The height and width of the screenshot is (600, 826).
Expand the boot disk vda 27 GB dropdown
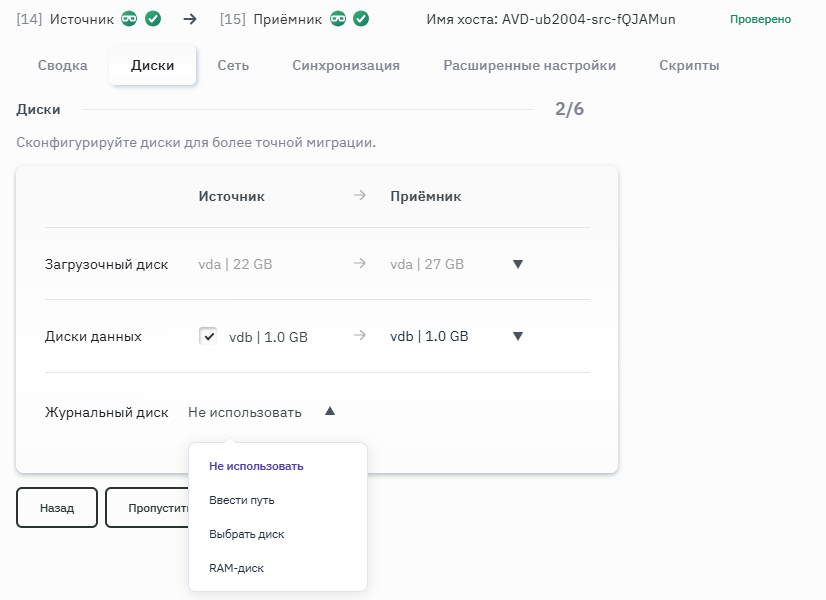(517, 264)
